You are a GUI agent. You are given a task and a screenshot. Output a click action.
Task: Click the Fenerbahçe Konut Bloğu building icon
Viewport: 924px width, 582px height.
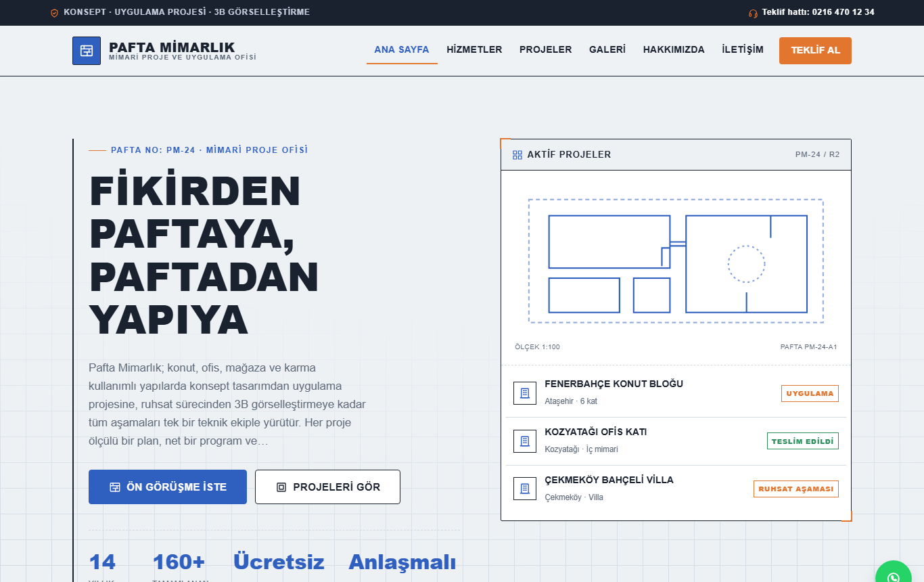(525, 393)
